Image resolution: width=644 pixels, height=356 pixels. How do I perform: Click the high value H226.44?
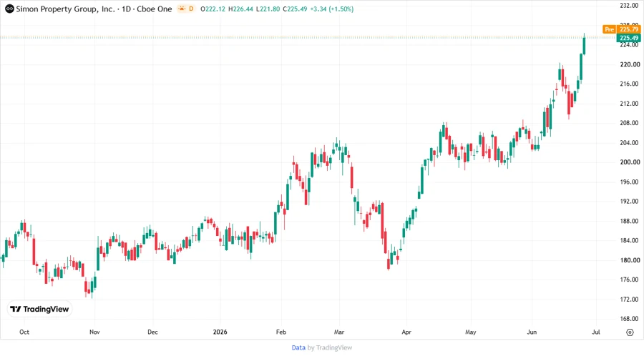coord(240,9)
